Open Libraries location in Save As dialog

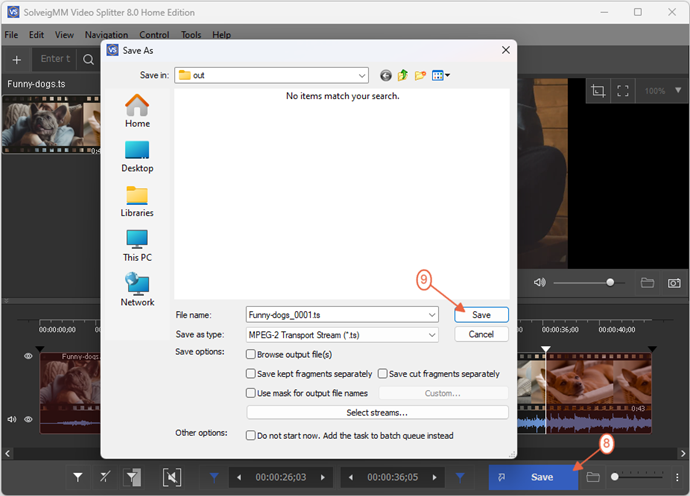click(137, 202)
